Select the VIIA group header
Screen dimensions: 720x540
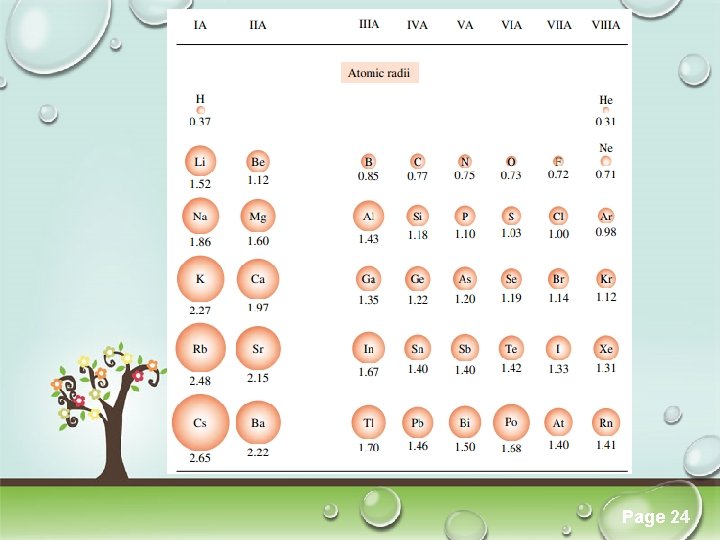click(559, 25)
